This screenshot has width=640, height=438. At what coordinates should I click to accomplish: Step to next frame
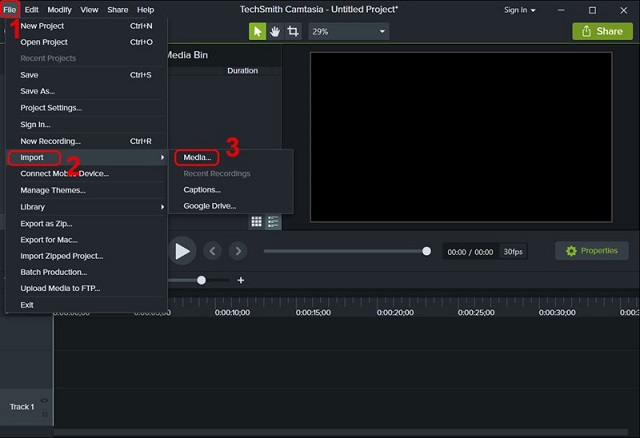(x=238, y=251)
